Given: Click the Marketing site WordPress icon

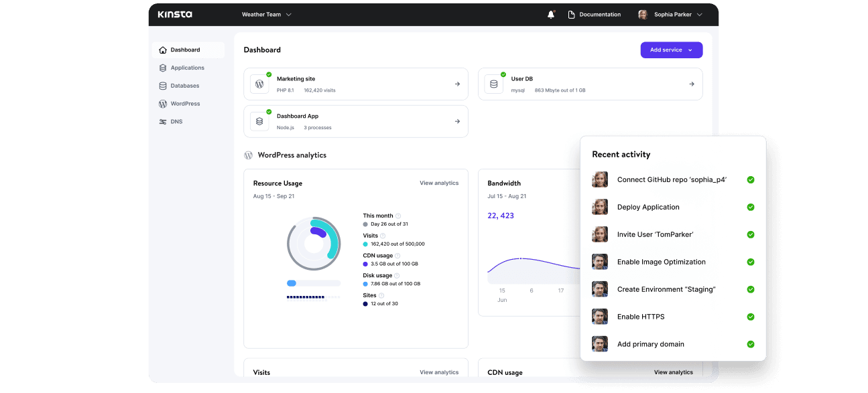Looking at the screenshot, I should pos(259,84).
